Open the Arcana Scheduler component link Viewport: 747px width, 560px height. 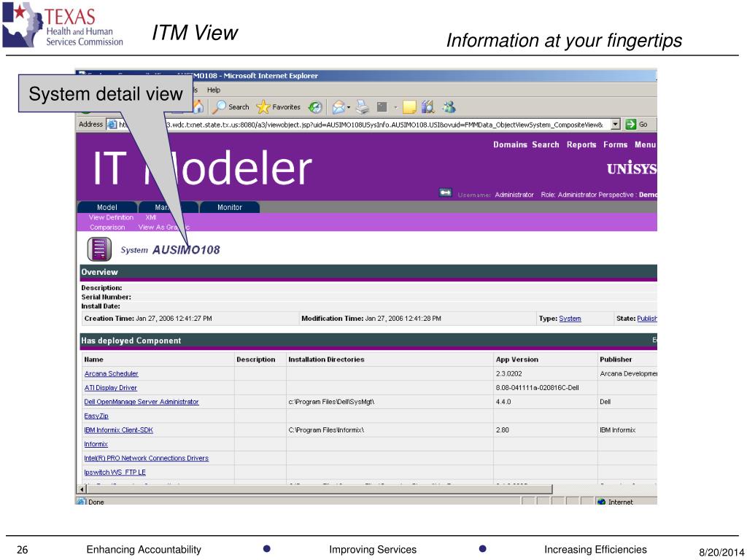click(x=112, y=374)
